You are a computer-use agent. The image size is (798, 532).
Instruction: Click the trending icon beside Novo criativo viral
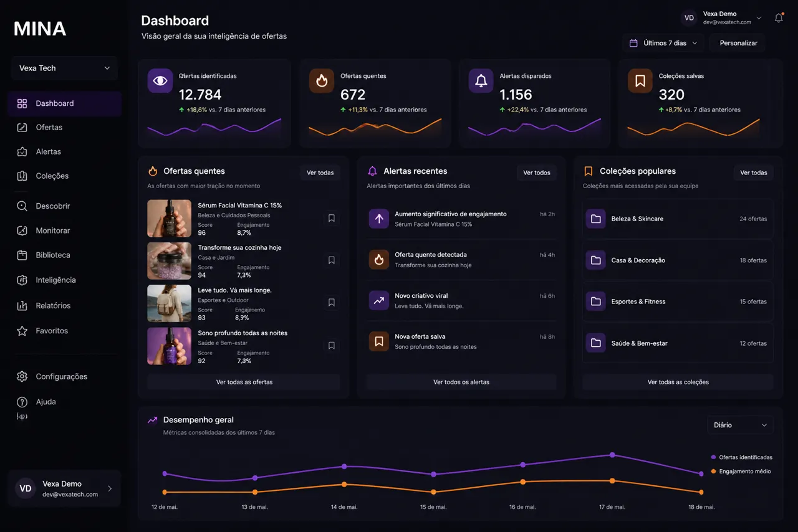[378, 300]
